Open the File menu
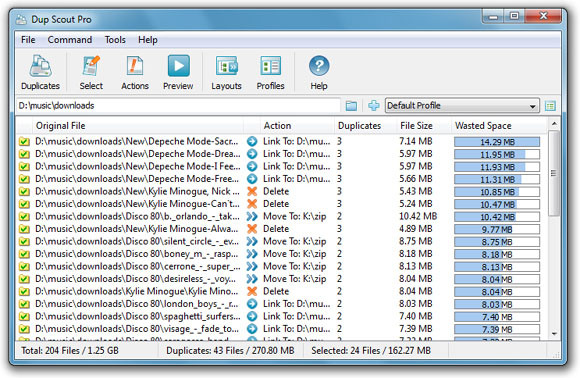This screenshot has height=378, width=580. (28, 40)
